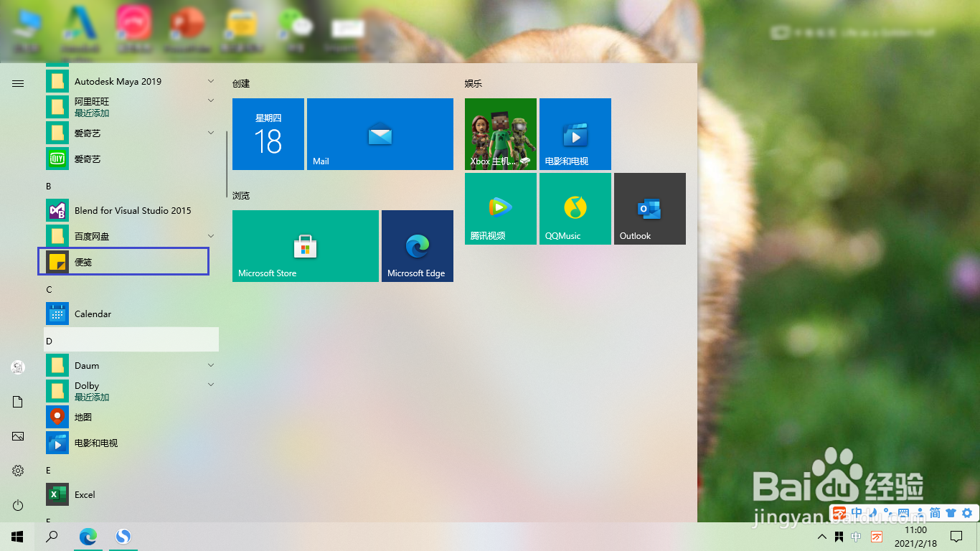The width and height of the screenshot is (980, 551).
Task: Click the 浏览 tile group title
Action: coord(241,195)
